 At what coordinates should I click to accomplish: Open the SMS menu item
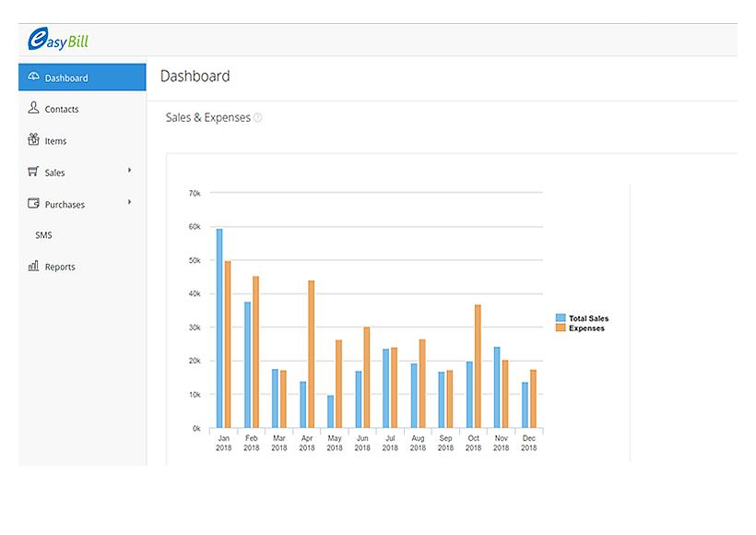point(44,235)
